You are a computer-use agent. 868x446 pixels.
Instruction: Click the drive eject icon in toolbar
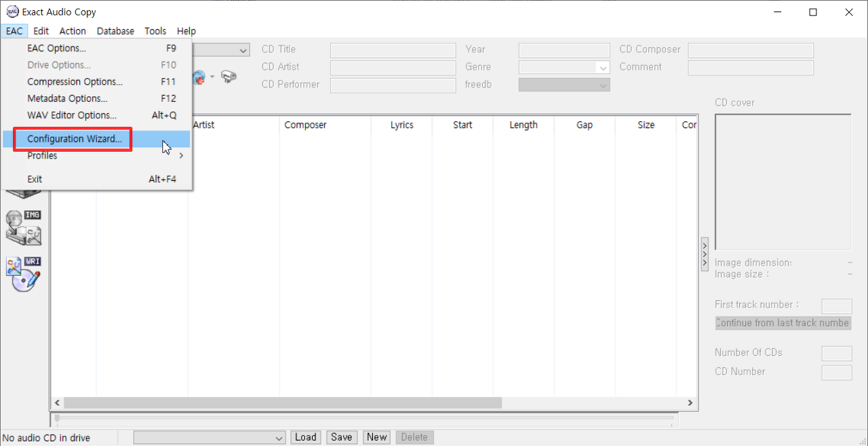coord(229,77)
